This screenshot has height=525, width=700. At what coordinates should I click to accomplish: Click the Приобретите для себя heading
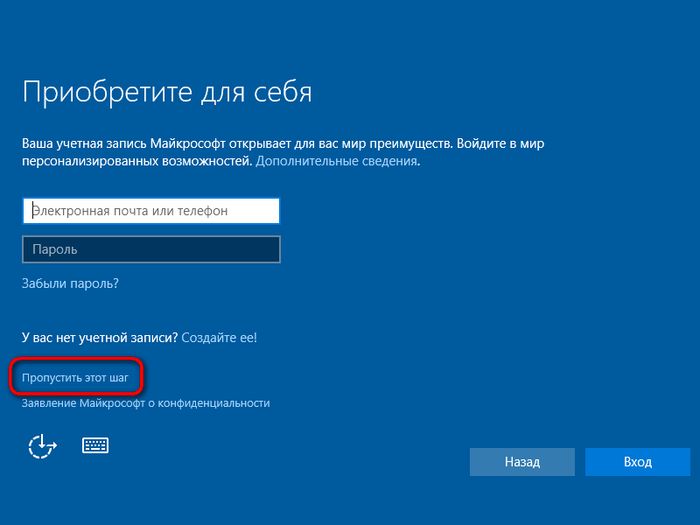[x=167, y=93]
